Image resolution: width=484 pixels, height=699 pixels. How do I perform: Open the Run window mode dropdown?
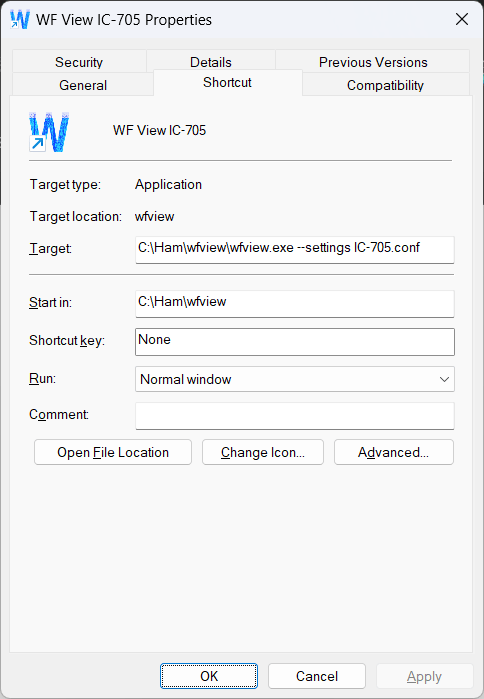pyautogui.click(x=295, y=379)
